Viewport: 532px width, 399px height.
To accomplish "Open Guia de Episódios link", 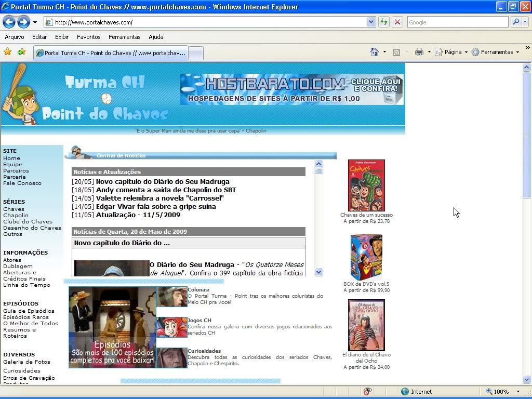I will click(29, 311).
